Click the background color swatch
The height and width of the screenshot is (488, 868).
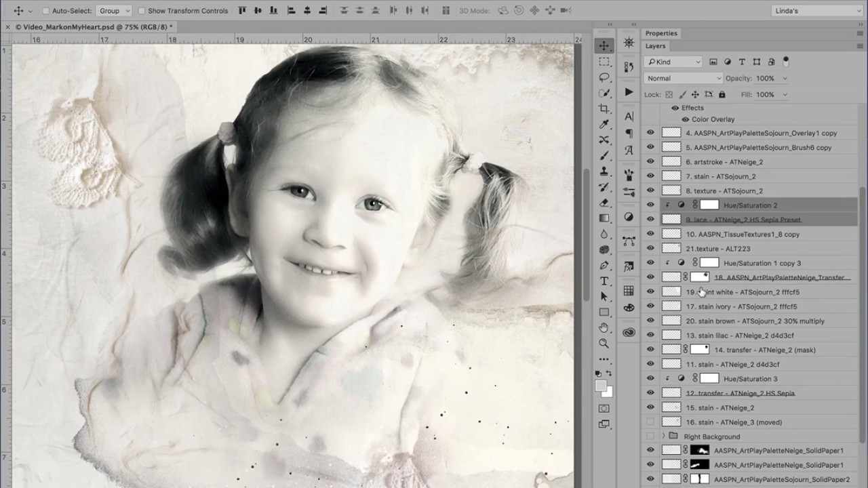(x=608, y=392)
